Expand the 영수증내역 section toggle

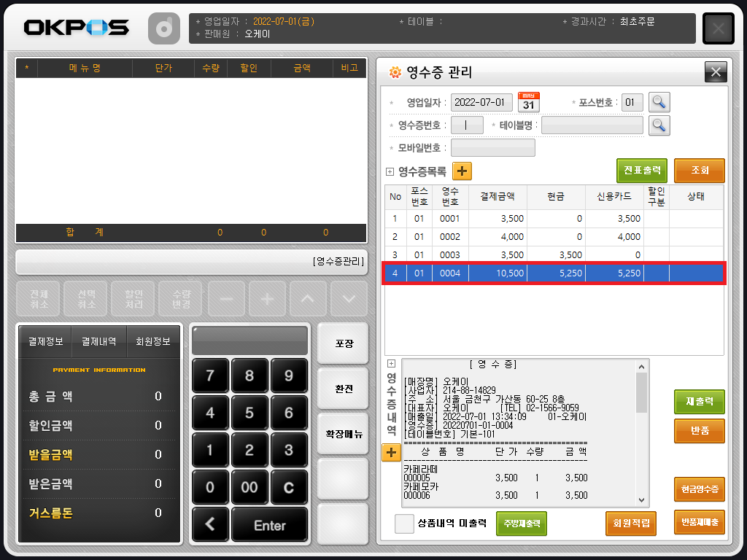[391, 364]
